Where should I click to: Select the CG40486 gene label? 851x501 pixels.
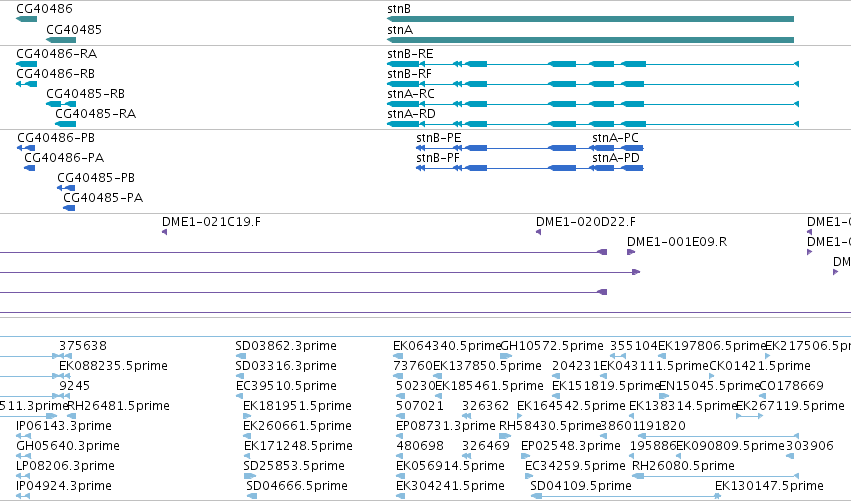click(x=45, y=9)
